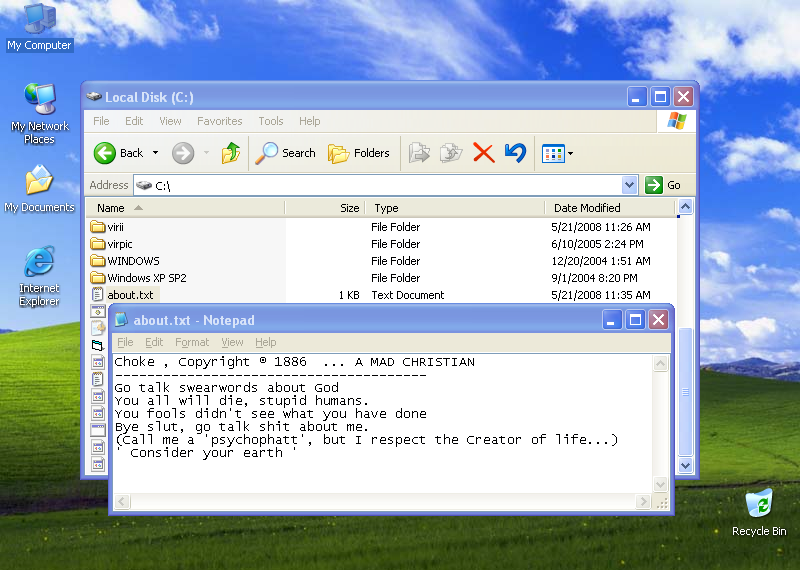This screenshot has width=800, height=570.
Task: Open the Address bar dropdown arrow
Action: [629, 185]
